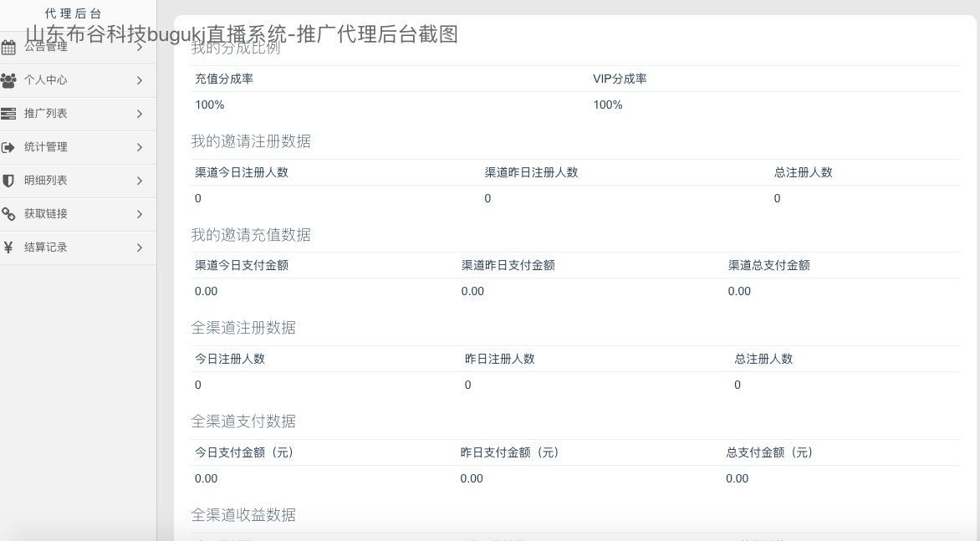Viewport: 980px width, 541px height.
Task: Click the chain link icon beside 获取链接
Action: pyautogui.click(x=8, y=214)
